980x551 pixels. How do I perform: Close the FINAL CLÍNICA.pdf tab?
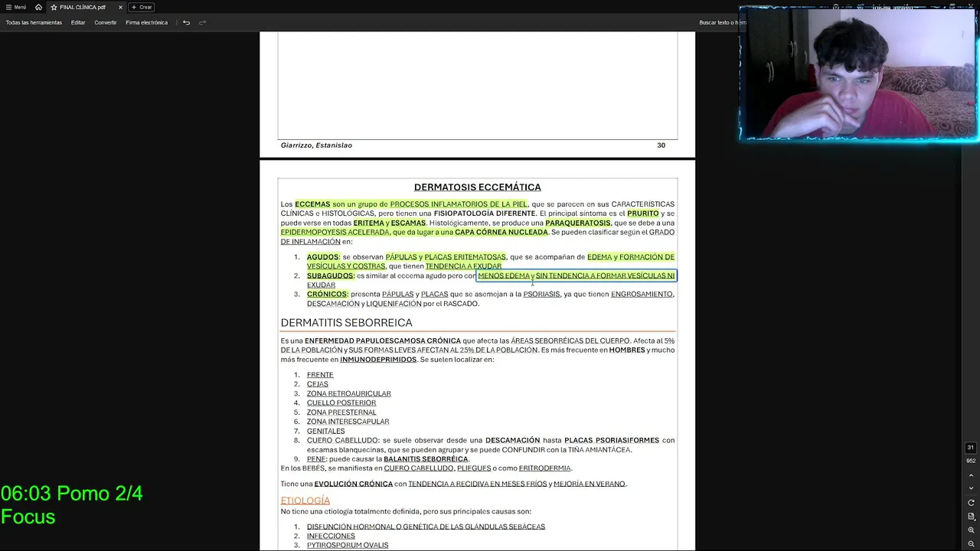tap(120, 7)
